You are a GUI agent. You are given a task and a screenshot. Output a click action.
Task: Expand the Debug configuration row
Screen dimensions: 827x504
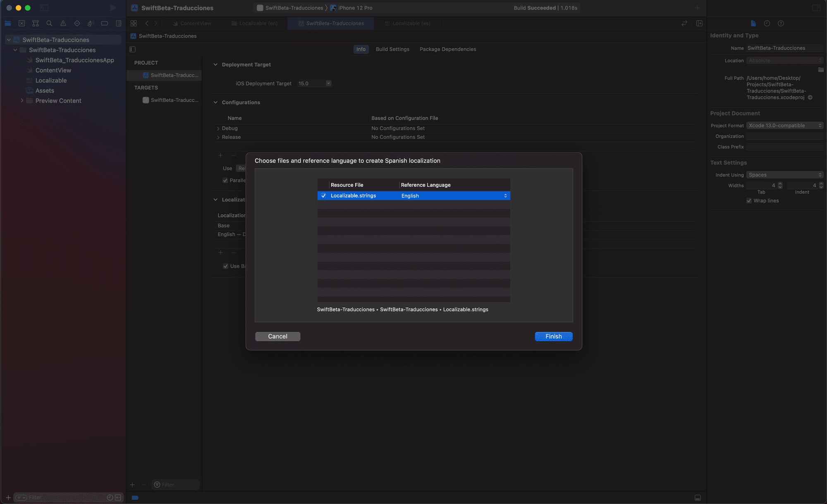pos(218,128)
